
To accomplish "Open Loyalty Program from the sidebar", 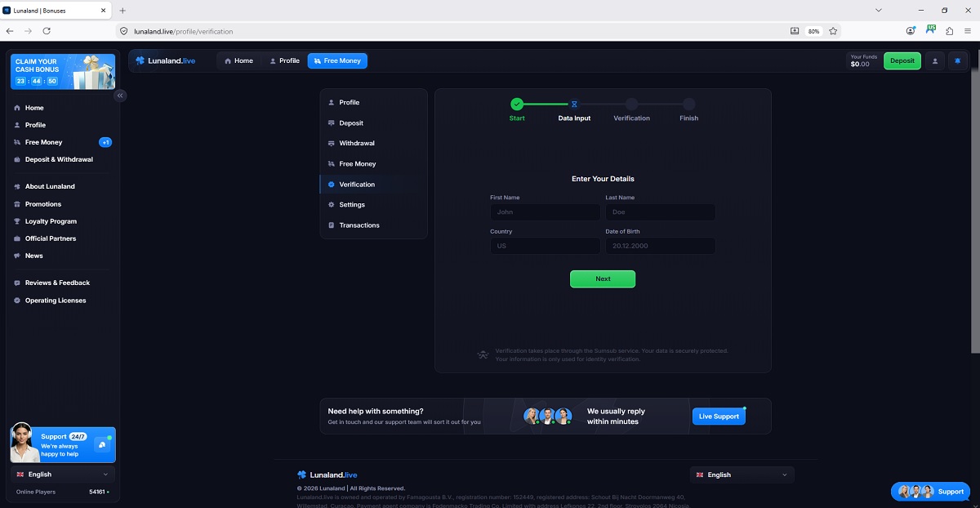I will click(x=51, y=221).
